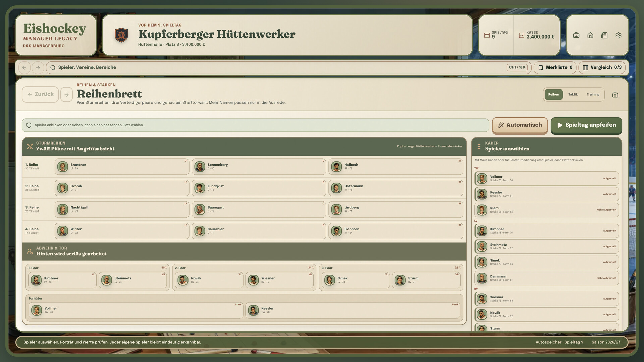
Task: Click the crossed sticks icon in Sturmreihen header
Action: pos(30,146)
